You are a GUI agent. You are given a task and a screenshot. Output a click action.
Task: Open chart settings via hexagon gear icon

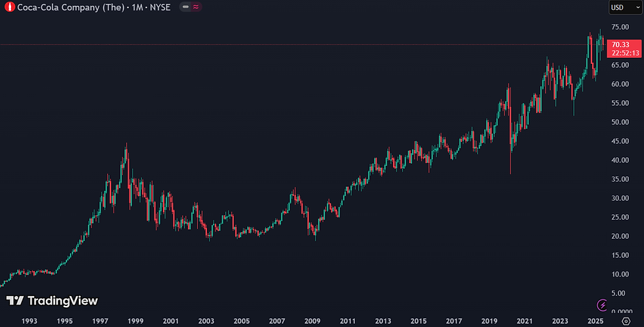point(626,321)
